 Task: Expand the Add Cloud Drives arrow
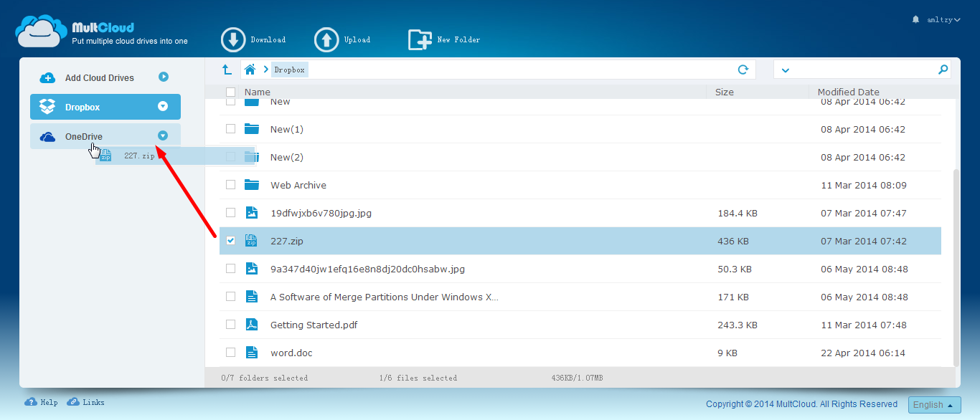click(164, 77)
